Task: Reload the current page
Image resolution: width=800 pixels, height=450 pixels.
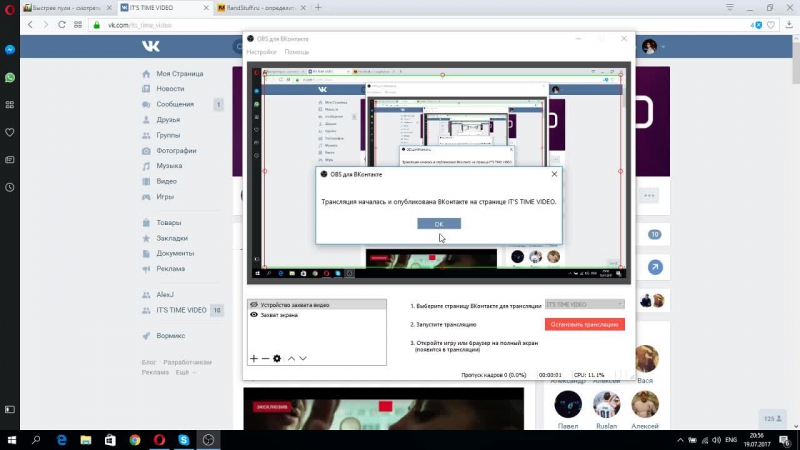Action: pyautogui.click(x=62, y=24)
